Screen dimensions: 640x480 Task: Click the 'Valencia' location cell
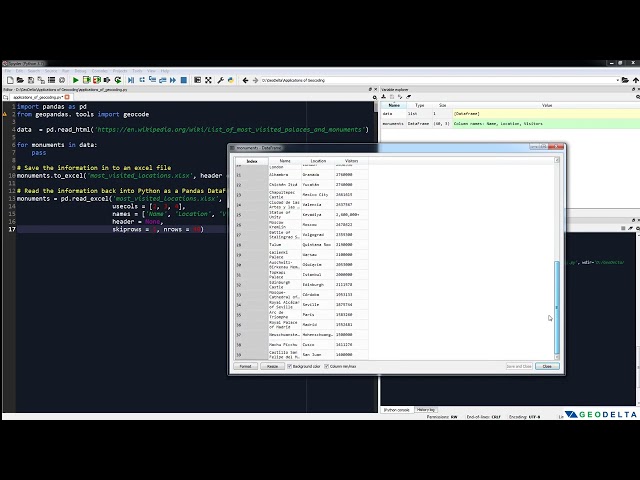coord(318,205)
